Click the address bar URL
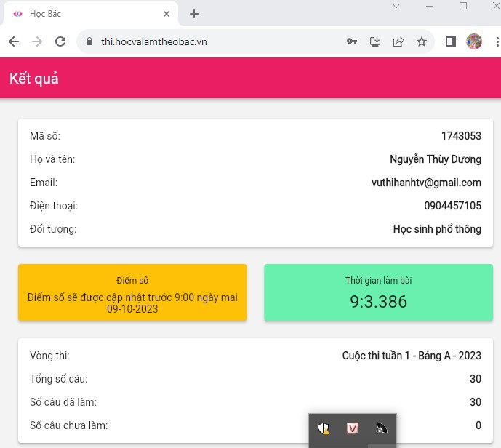This screenshot has height=448, width=501. (x=154, y=41)
